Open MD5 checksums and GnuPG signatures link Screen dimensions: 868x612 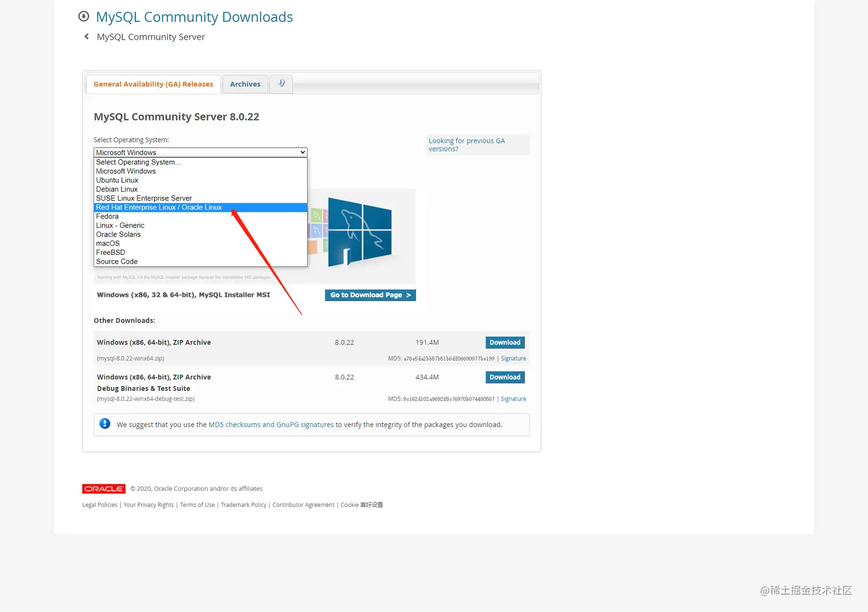(x=271, y=425)
